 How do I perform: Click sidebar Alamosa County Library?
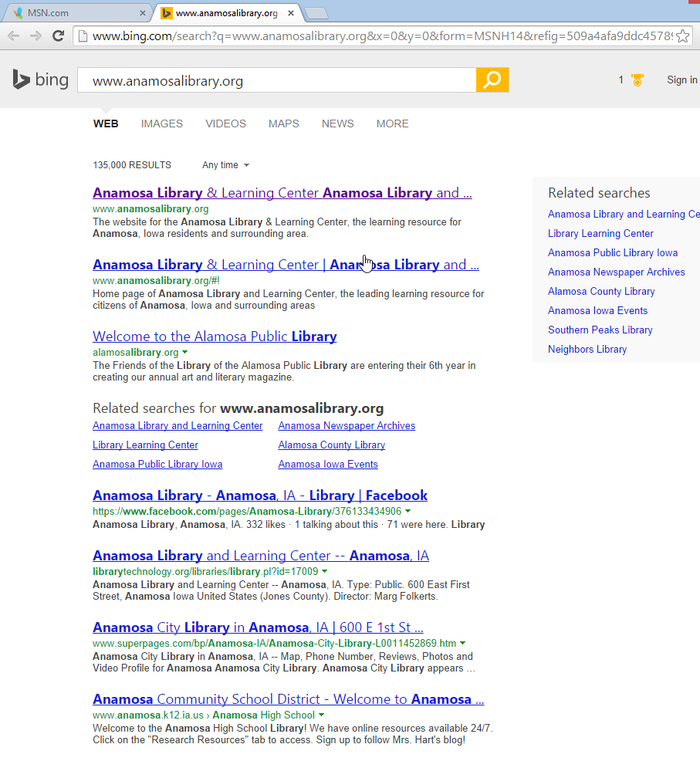601,292
